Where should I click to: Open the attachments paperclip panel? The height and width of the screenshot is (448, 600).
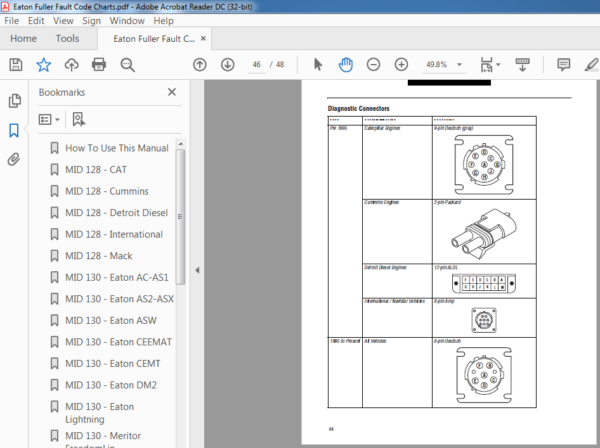14,160
